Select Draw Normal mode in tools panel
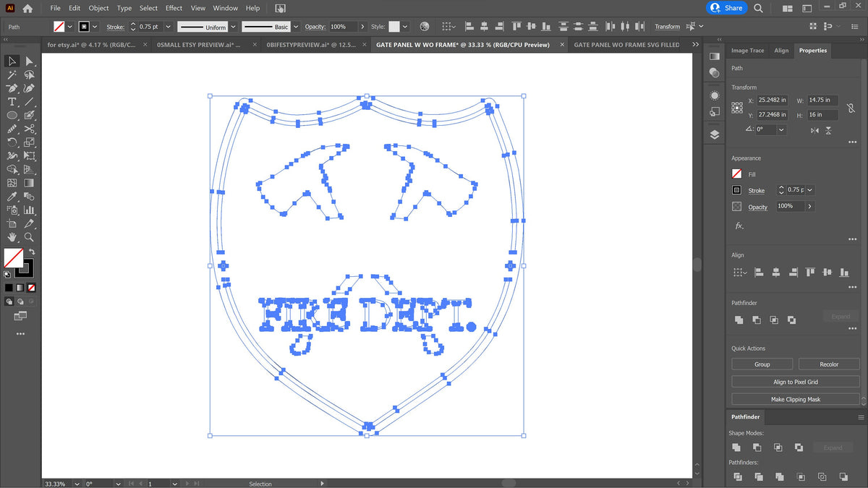The height and width of the screenshot is (488, 868). coord(9,301)
